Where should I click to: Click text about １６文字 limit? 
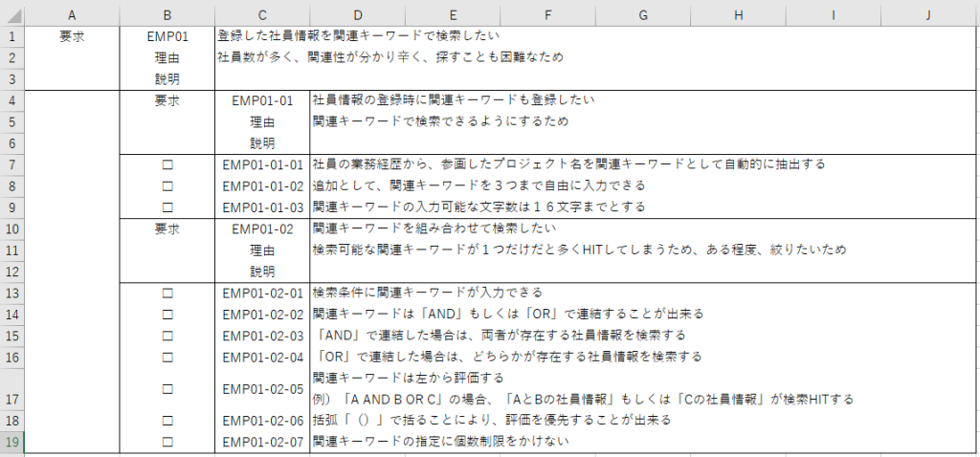pyautogui.click(x=479, y=206)
